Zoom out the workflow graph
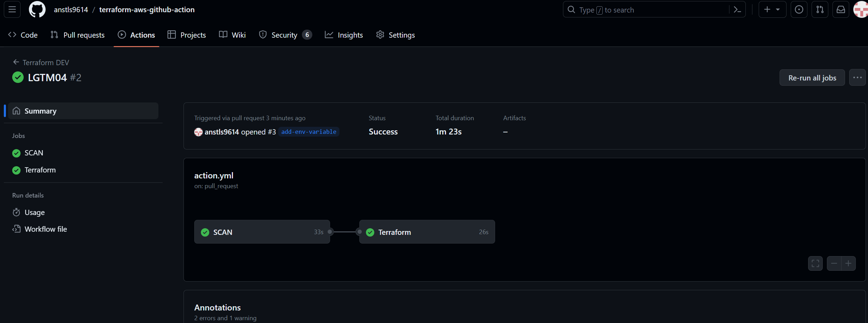Screen dimensions: 868x323 pyautogui.click(x=834, y=263)
